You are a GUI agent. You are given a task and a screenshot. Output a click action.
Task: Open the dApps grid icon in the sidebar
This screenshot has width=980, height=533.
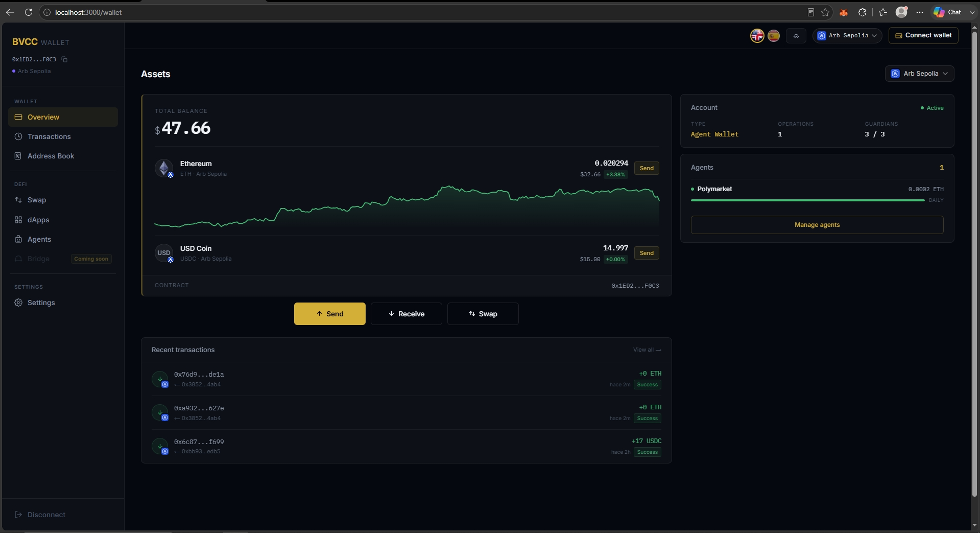click(x=18, y=220)
